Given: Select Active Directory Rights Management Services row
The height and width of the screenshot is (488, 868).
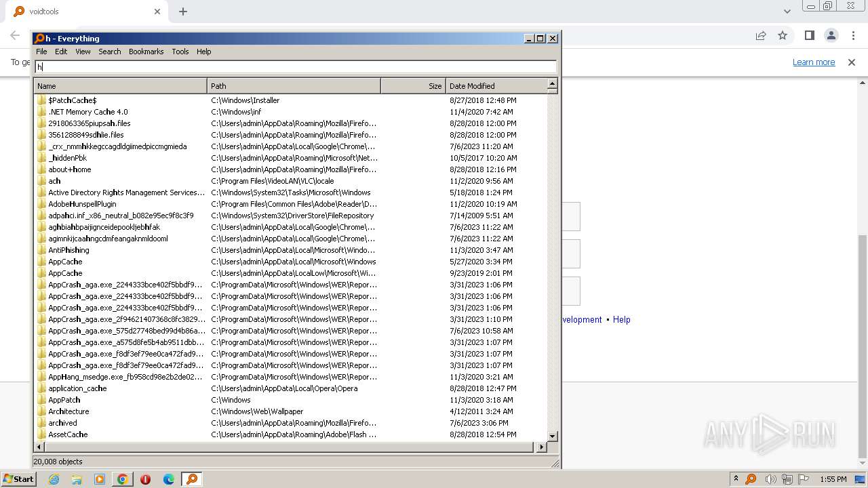Looking at the screenshot, I should (290, 192).
